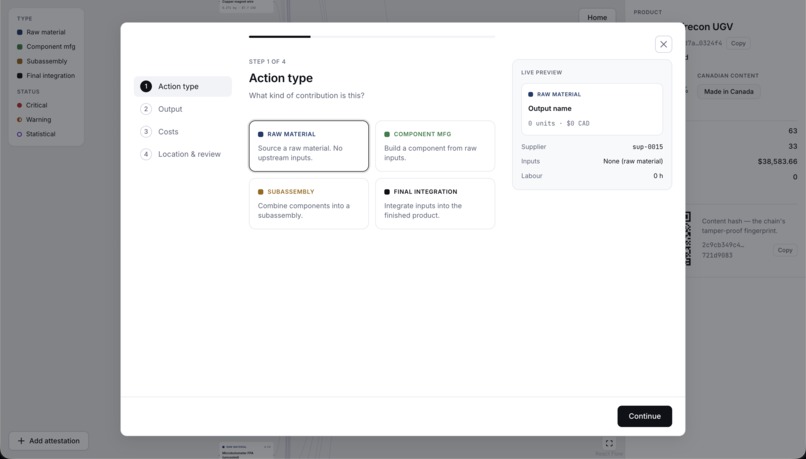Click the step 2 number circle

pos(146,109)
